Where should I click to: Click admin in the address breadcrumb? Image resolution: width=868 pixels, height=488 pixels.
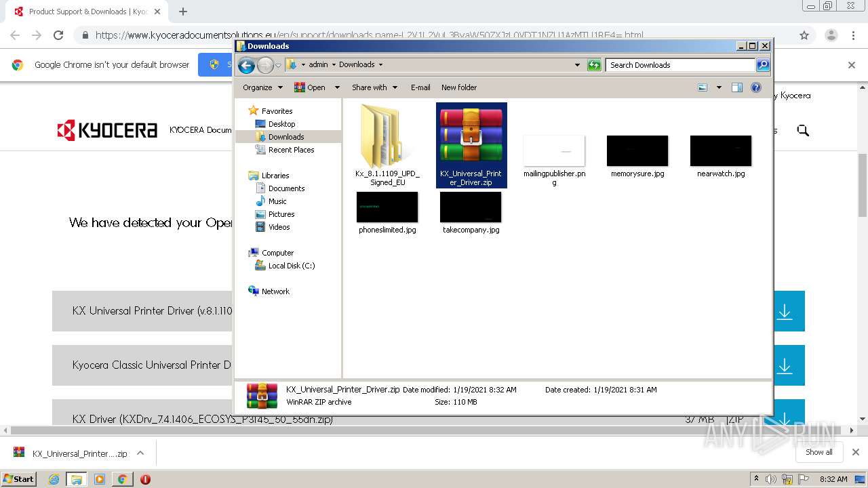(318, 65)
